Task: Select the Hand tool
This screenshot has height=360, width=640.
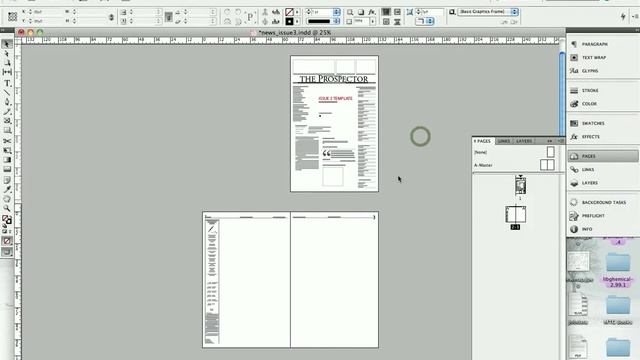Action: [7, 199]
